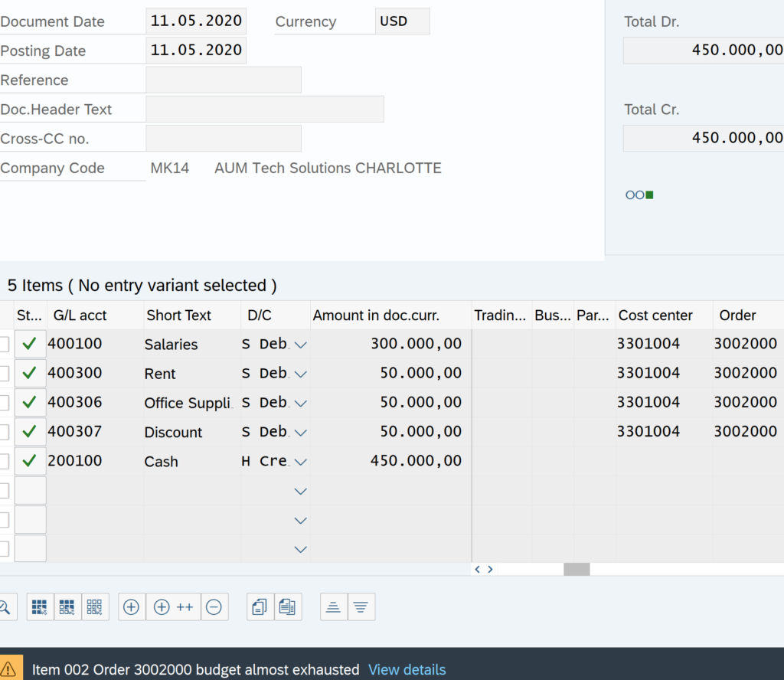
Task: Open the D/C dropdown for the Discount line
Action: pos(300,433)
